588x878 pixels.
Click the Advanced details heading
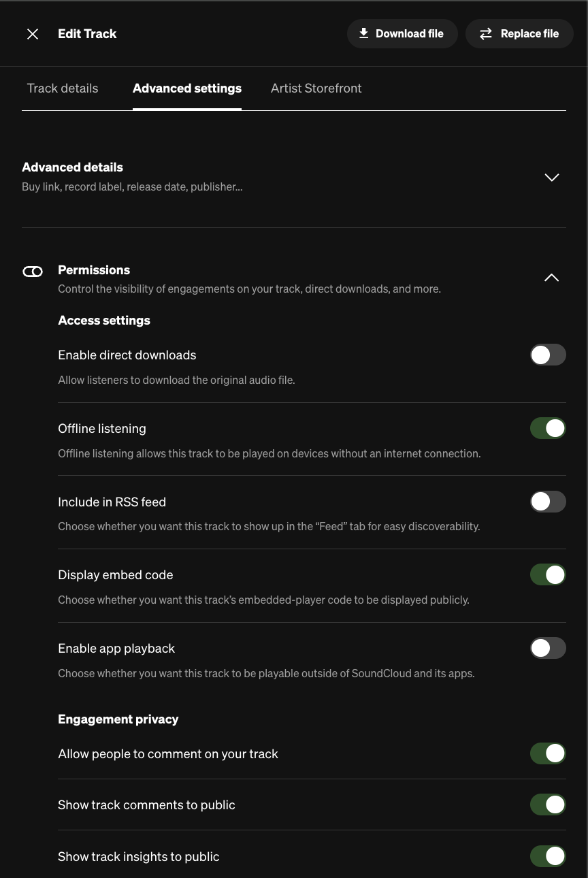click(73, 167)
